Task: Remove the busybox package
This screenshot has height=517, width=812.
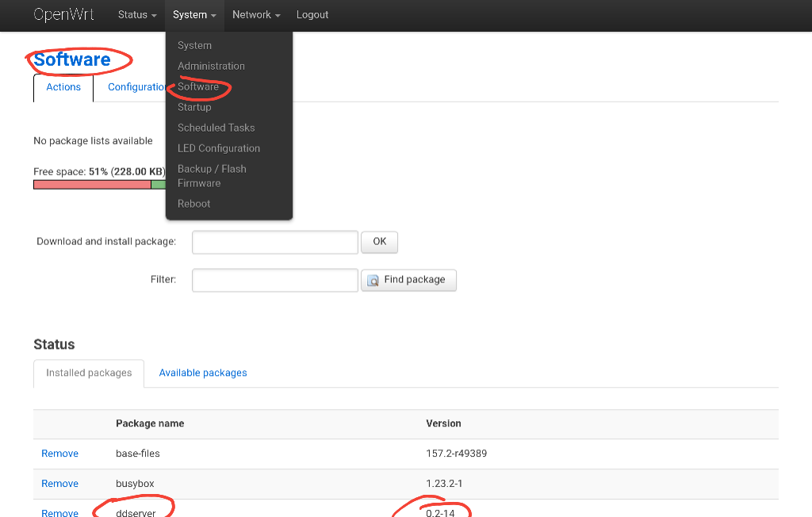Action: tap(59, 484)
